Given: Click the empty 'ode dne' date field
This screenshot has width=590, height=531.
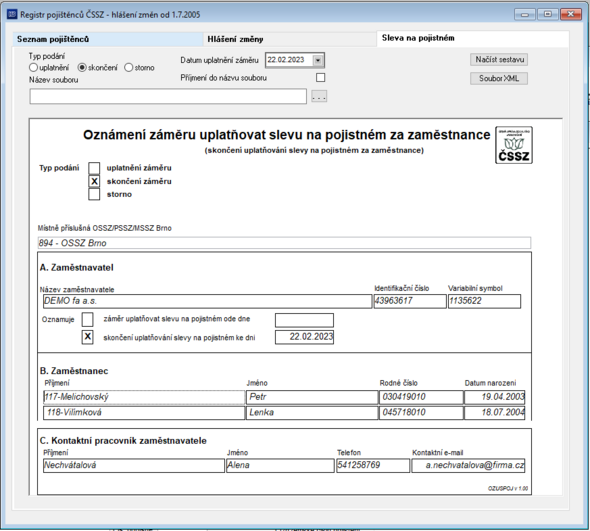Looking at the screenshot, I should pyautogui.click(x=304, y=320).
